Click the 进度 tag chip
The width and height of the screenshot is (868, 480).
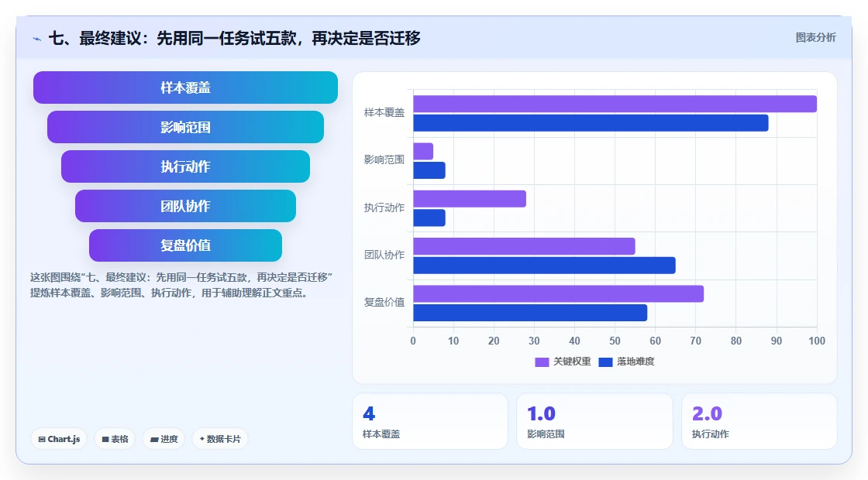click(164, 439)
